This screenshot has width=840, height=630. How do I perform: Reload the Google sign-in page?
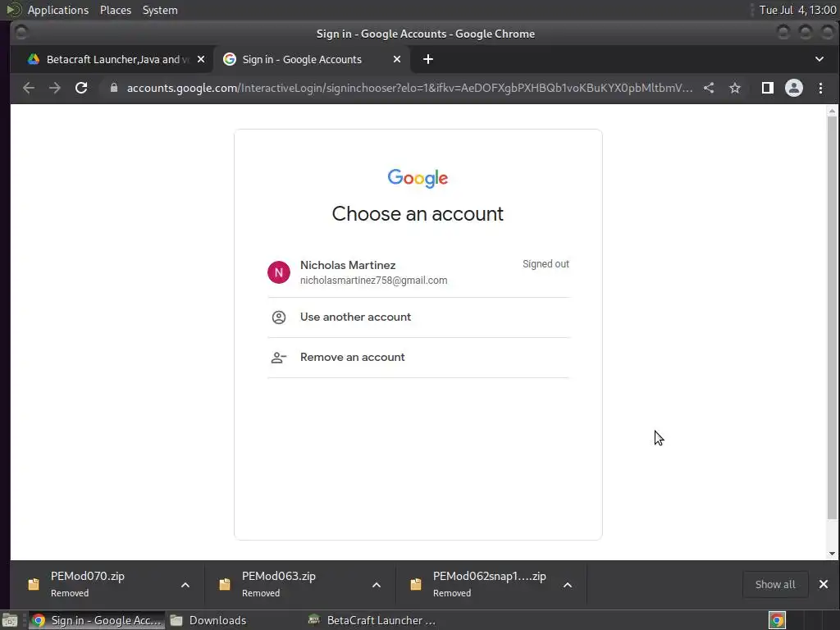tap(81, 88)
